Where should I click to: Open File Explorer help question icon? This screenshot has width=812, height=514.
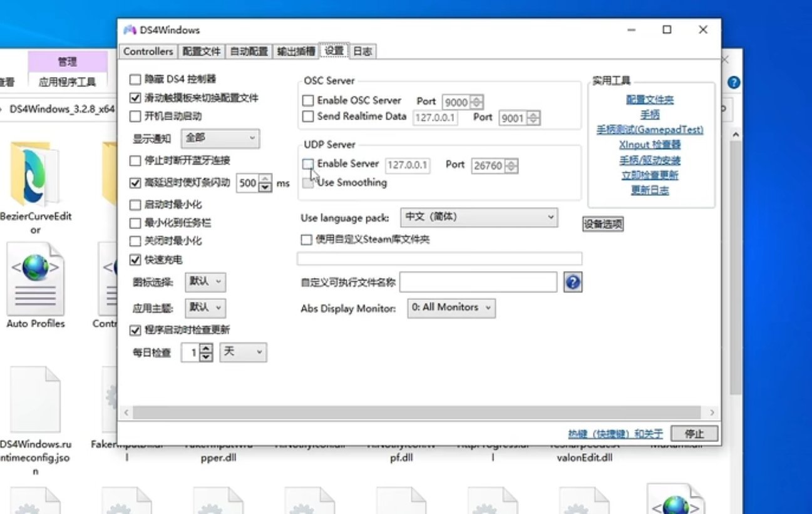tap(734, 83)
